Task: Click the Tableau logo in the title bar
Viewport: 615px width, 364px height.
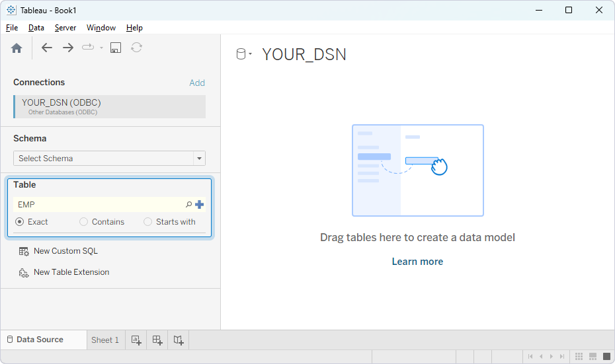Action: point(11,10)
